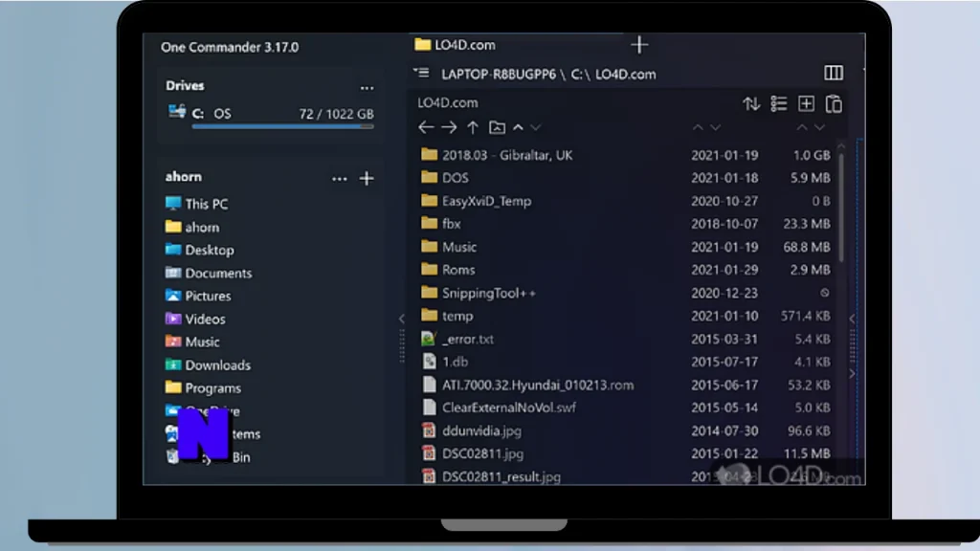
Task: Select the _error.txt file
Action: (626, 339)
